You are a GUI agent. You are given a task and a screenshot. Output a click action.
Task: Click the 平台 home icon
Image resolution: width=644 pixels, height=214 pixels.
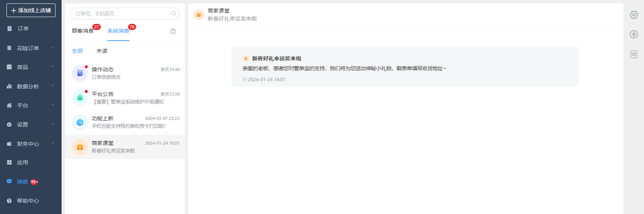[10, 105]
